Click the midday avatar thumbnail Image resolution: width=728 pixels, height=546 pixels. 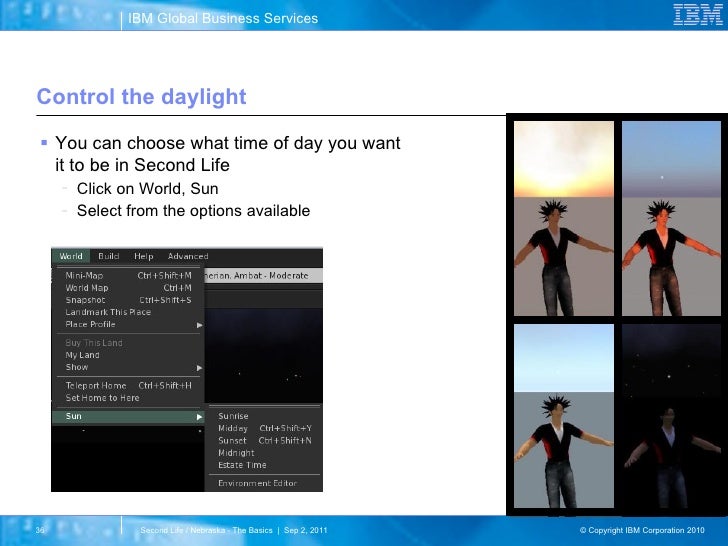(x=564, y=416)
